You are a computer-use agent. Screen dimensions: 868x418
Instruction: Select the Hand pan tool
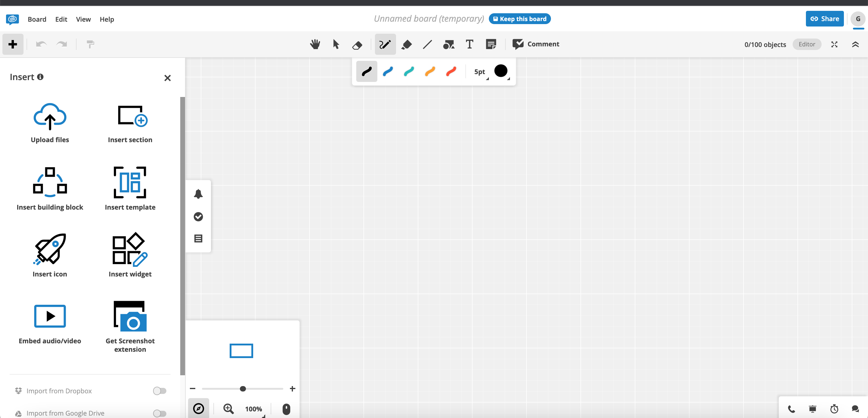click(315, 44)
